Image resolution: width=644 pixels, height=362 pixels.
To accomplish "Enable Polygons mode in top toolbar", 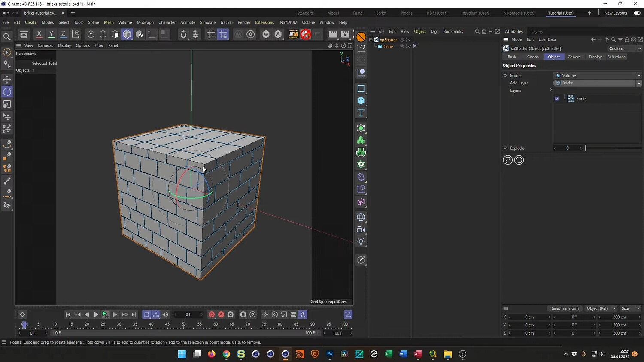I will [115, 34].
